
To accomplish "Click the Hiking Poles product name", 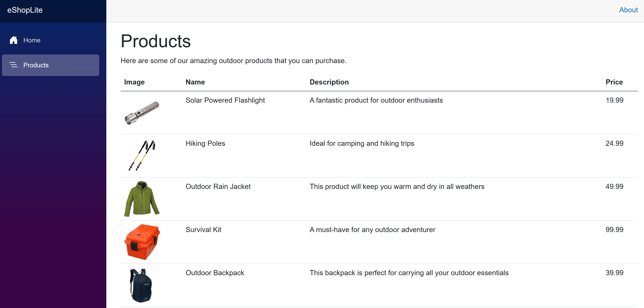I will 205,143.
